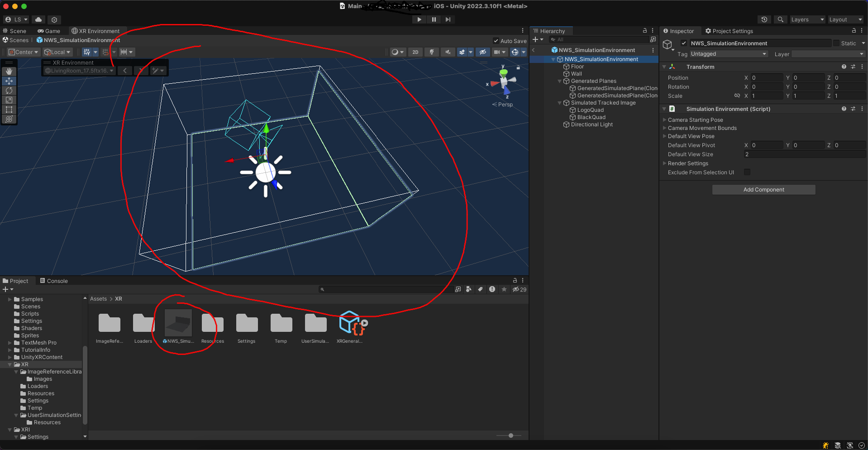Select the Scale tool
Screen dimensions: 868x450
9,100
